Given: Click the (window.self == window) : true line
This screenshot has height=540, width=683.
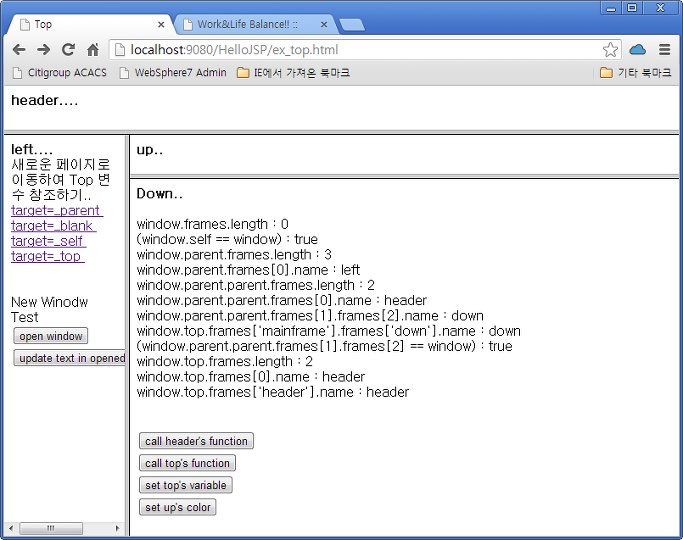Looking at the screenshot, I should [227, 240].
